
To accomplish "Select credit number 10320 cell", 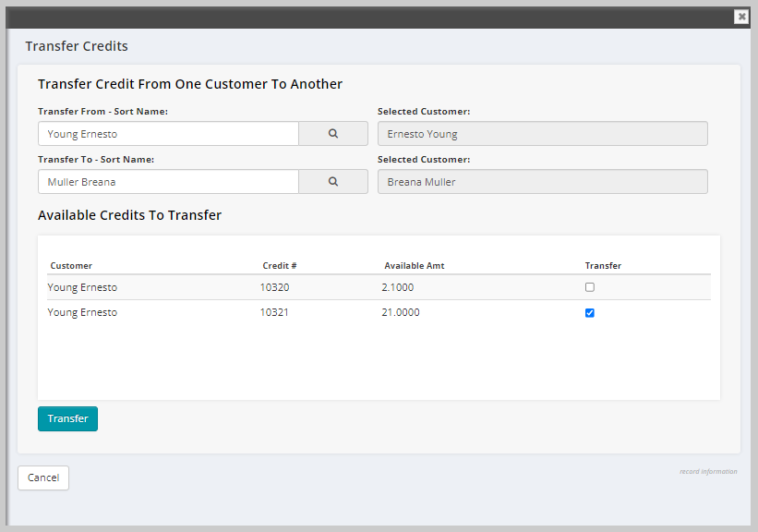I will click(x=274, y=287).
